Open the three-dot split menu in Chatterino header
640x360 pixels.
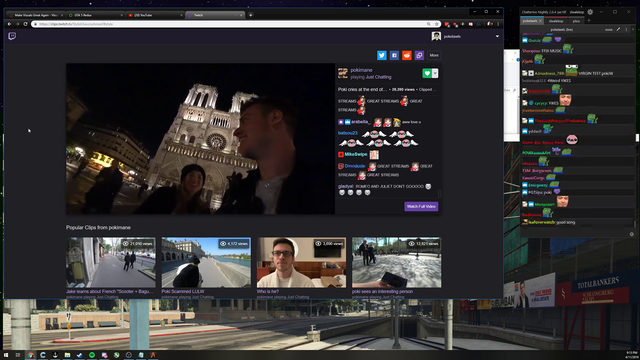coord(626,29)
